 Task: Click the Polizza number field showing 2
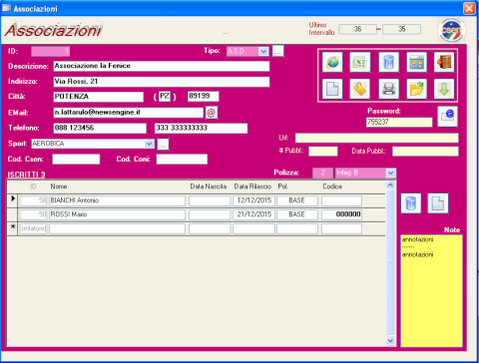point(322,173)
